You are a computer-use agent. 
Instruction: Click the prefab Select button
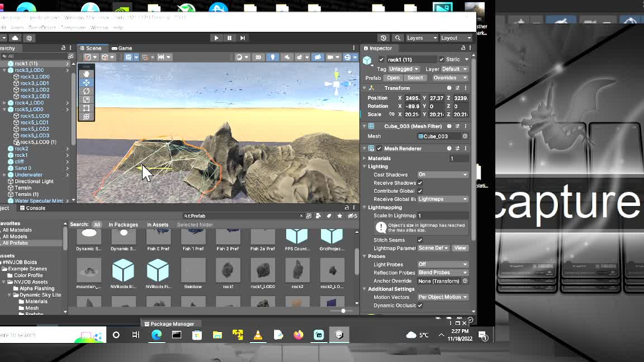point(415,78)
